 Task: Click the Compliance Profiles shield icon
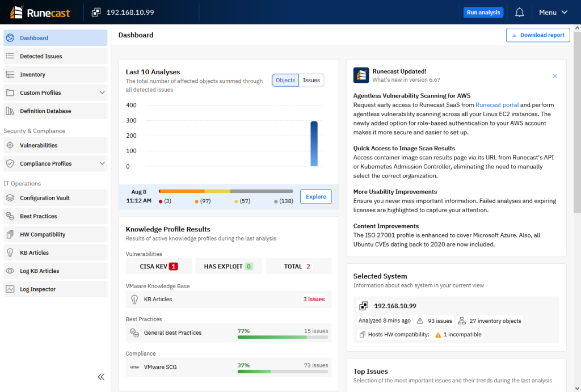tap(10, 163)
